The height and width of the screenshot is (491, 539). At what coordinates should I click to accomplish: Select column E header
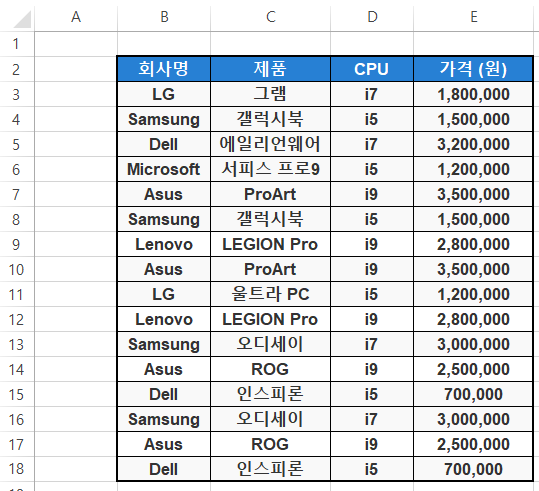473,16
